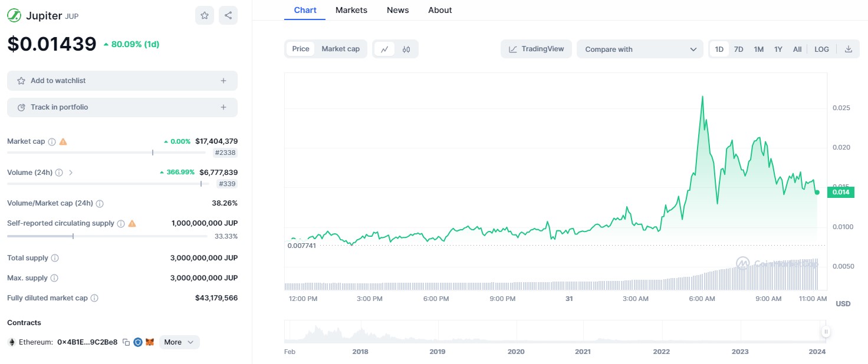Click the Max. supply 3,000,000,000 JUP value
868x364 pixels.
pos(204,278)
